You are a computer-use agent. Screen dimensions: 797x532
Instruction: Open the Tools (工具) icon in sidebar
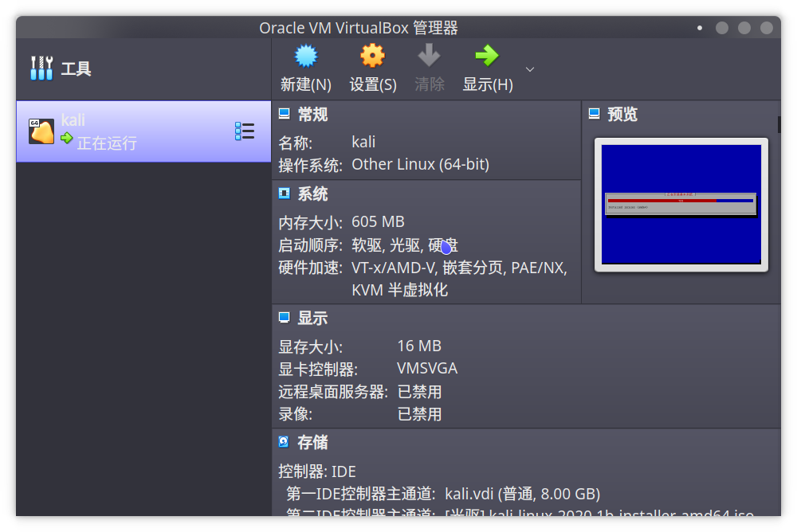pyautogui.click(x=41, y=68)
